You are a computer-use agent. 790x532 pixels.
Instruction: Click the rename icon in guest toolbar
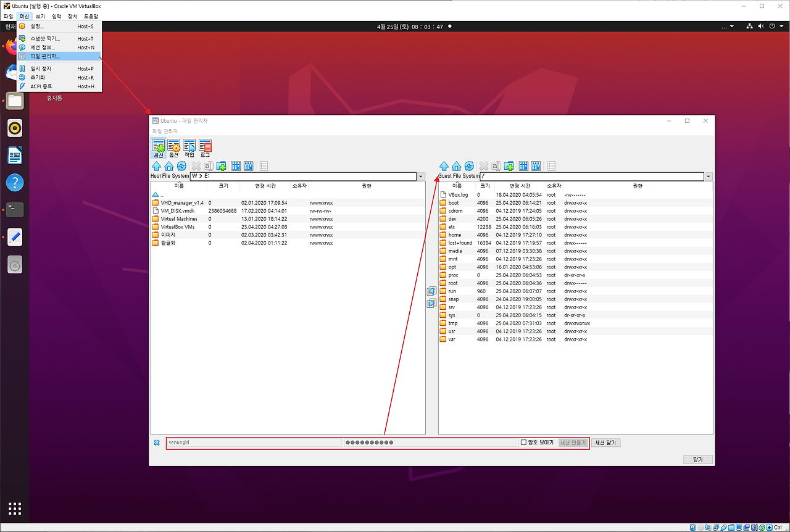coord(496,166)
